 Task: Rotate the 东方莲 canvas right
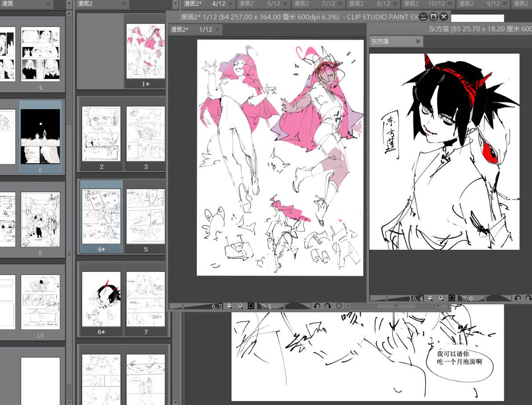pyautogui.click(x=528, y=298)
